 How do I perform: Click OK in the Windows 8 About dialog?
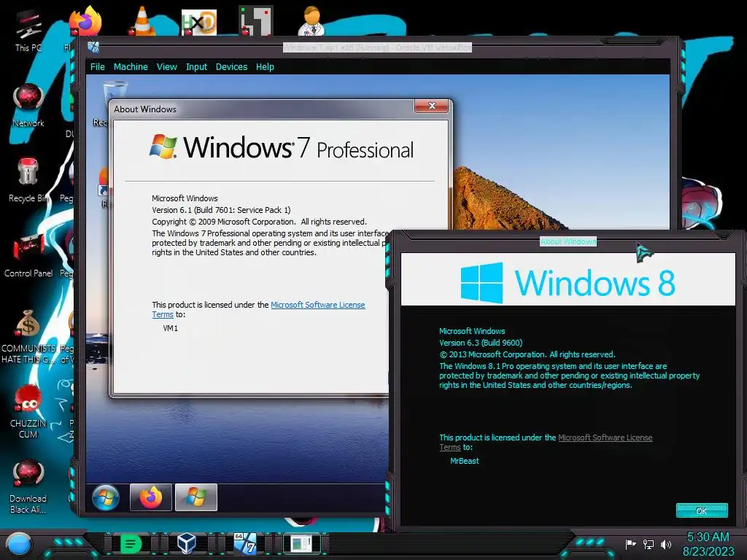(702, 510)
